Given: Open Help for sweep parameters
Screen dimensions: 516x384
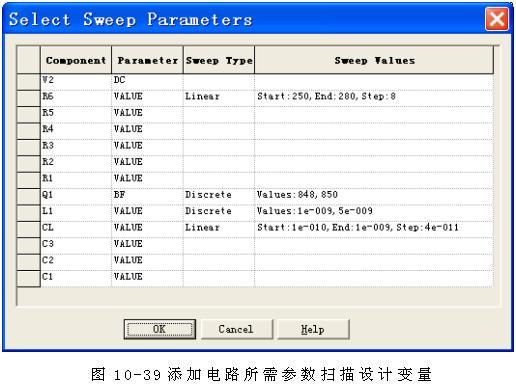Looking at the screenshot, I should (313, 329).
